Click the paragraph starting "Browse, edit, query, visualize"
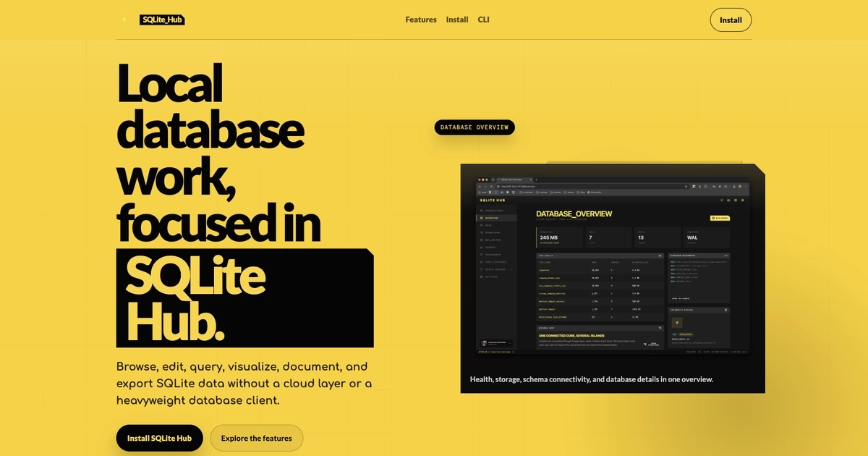 pos(244,383)
